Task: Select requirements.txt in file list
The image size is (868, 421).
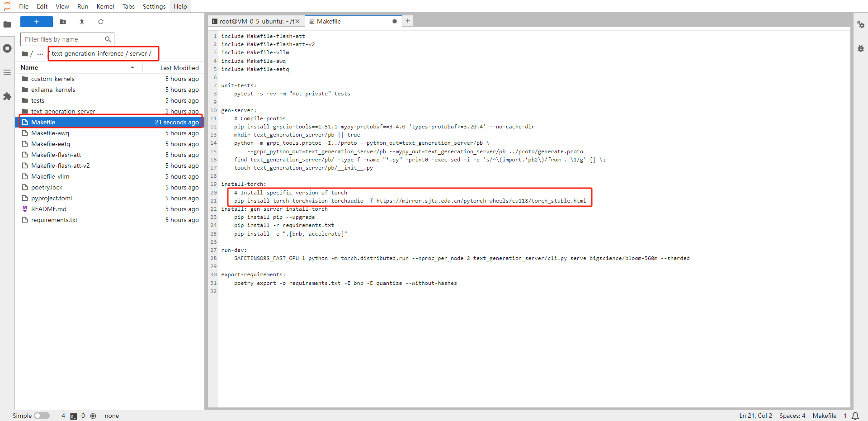Action: pos(110,220)
